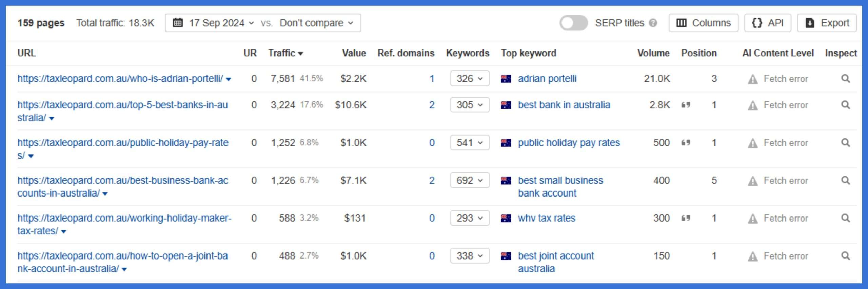Open the who-is-adrian-portelli URL link
The width and height of the screenshot is (868, 289).
[120, 79]
